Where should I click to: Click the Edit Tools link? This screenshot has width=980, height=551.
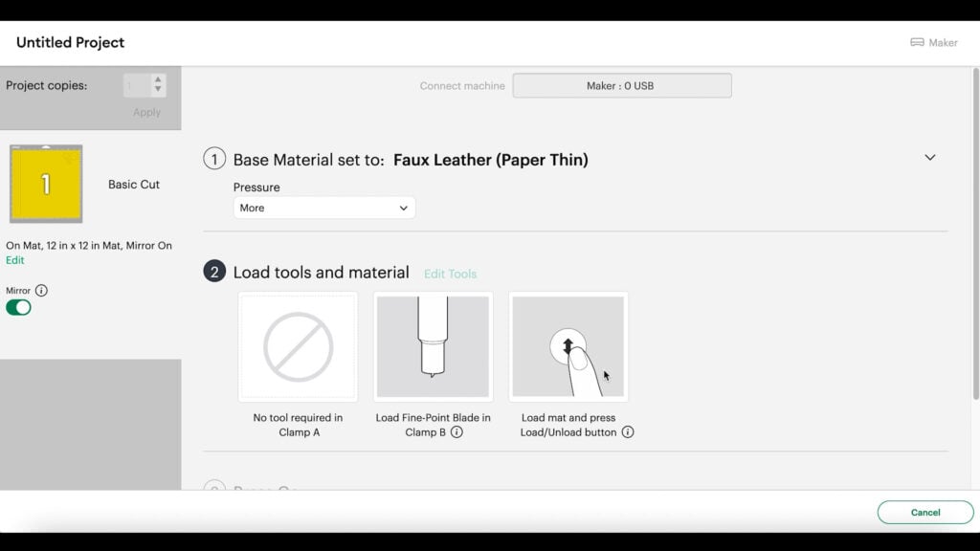450,274
